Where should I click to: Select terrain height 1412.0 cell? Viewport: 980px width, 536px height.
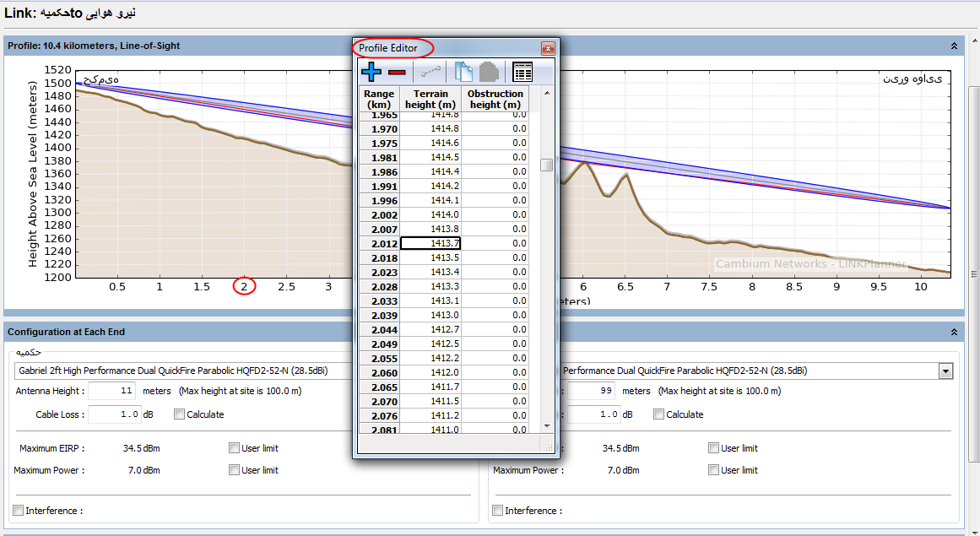pyautogui.click(x=430, y=372)
